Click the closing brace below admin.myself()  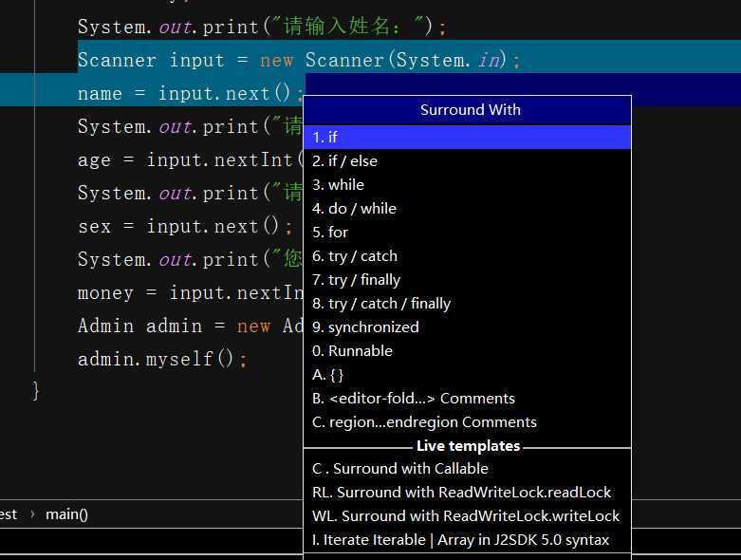coord(36,391)
